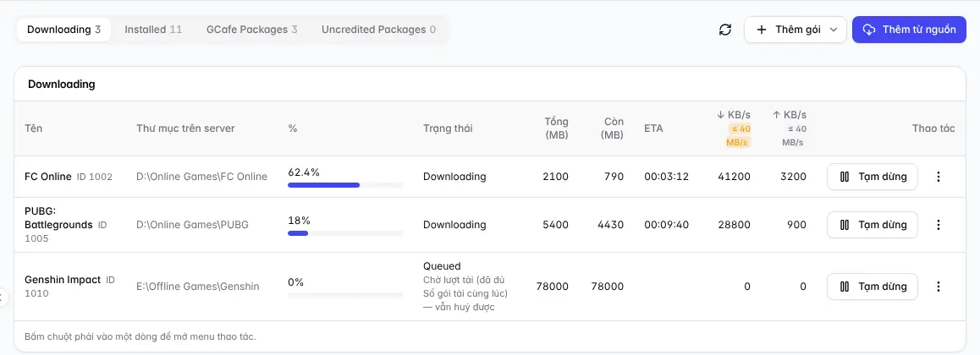Click total size value 2100
This screenshot has width=980, height=355.
[x=556, y=177]
